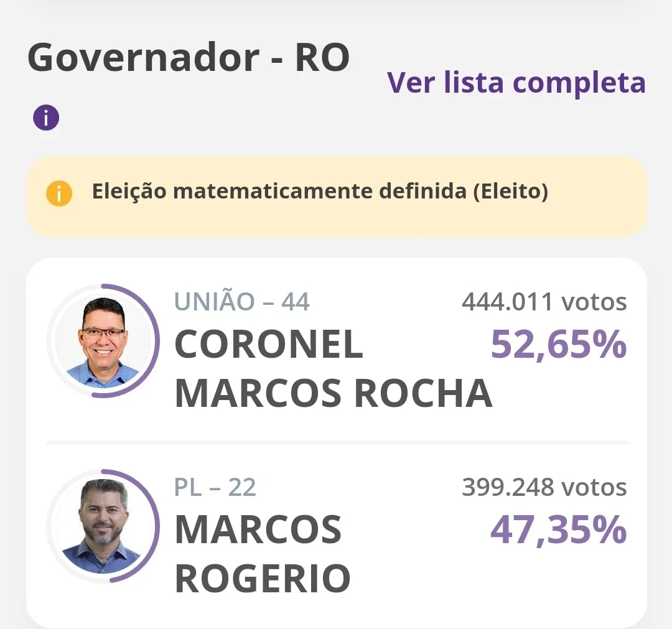Click Coronel Marcos Rocha's photo
Viewport: 672px width, 629px height.
(103, 341)
